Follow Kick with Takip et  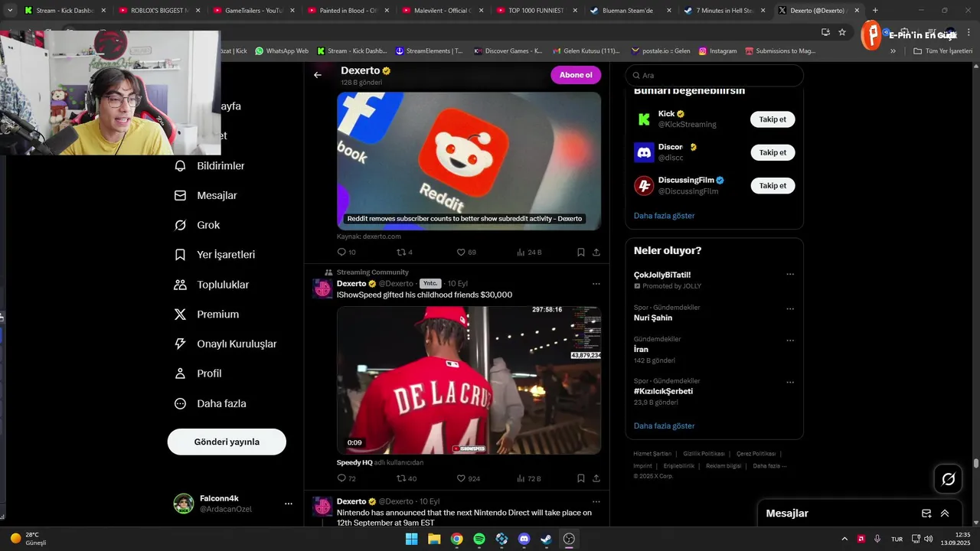pos(773,119)
